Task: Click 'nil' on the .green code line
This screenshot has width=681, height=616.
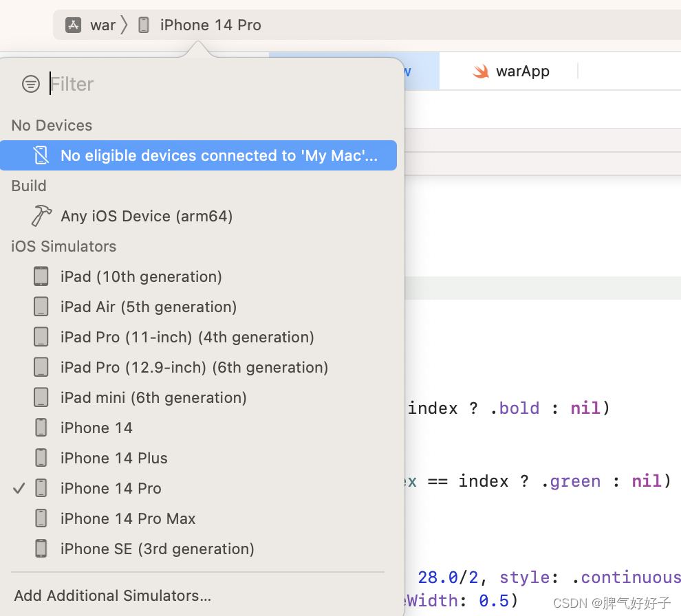Action: tap(647, 481)
